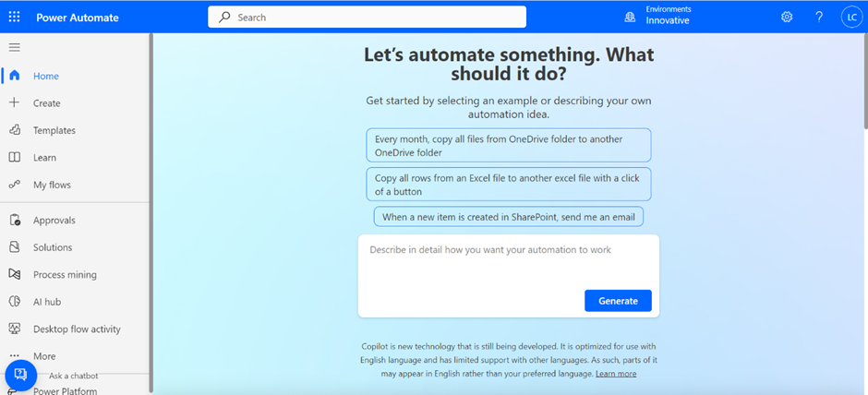The image size is (868, 395).
Task: Open the LC account profile avatar
Action: point(850,17)
